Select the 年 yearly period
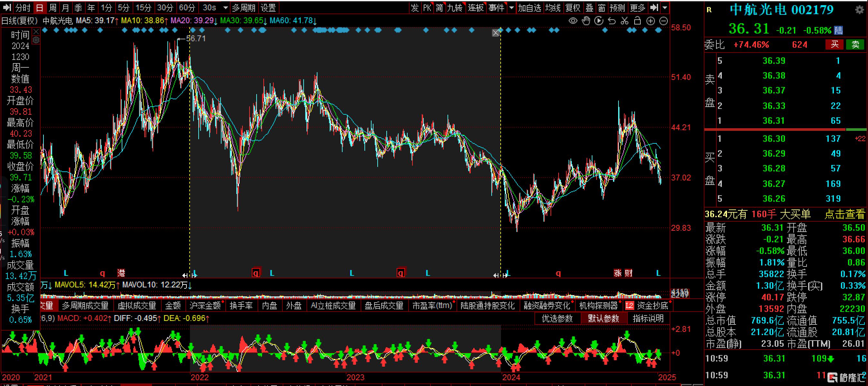Viewport: 868px width, 386px height. point(91,7)
